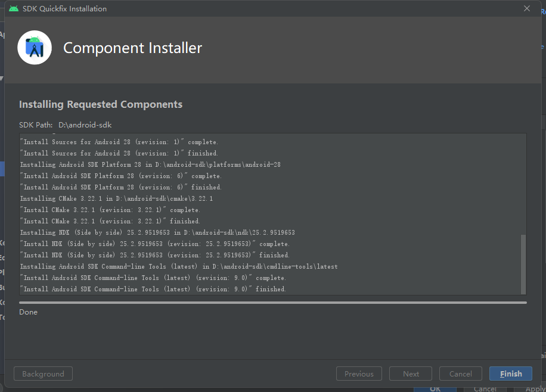Select the "Installing Android SDK Platform 28" log line

(x=150, y=164)
